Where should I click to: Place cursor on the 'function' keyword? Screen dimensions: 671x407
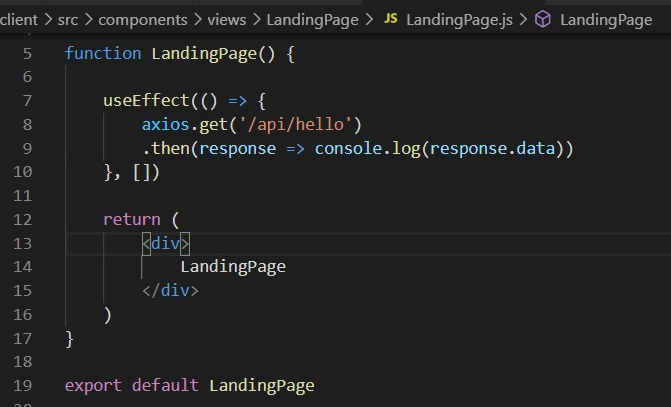(103, 54)
